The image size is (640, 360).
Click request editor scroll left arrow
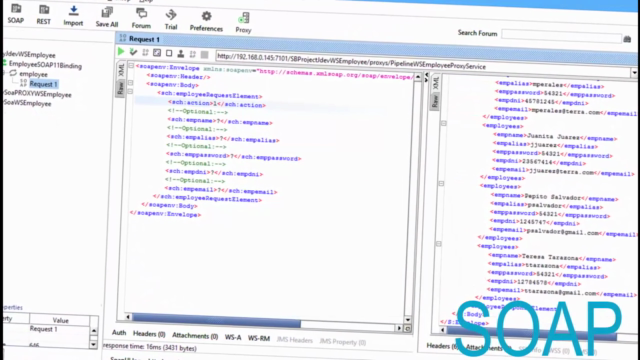(x=128, y=317)
